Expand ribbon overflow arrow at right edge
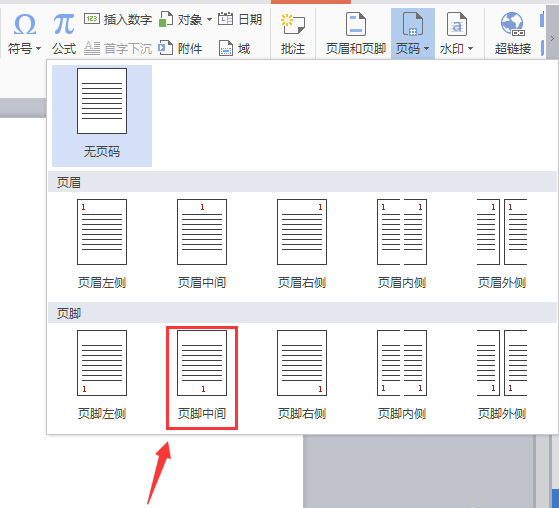The image size is (559, 508). pyautogui.click(x=552, y=38)
